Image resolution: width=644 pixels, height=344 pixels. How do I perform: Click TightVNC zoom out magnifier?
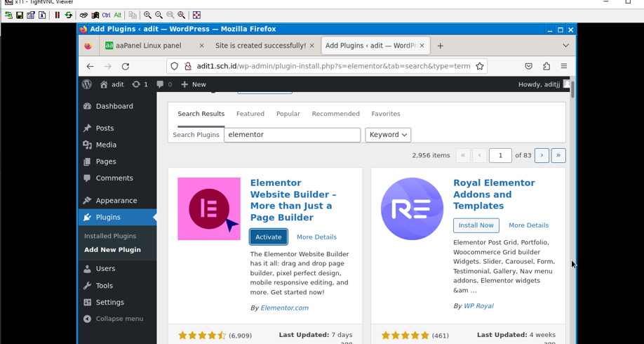tap(159, 15)
